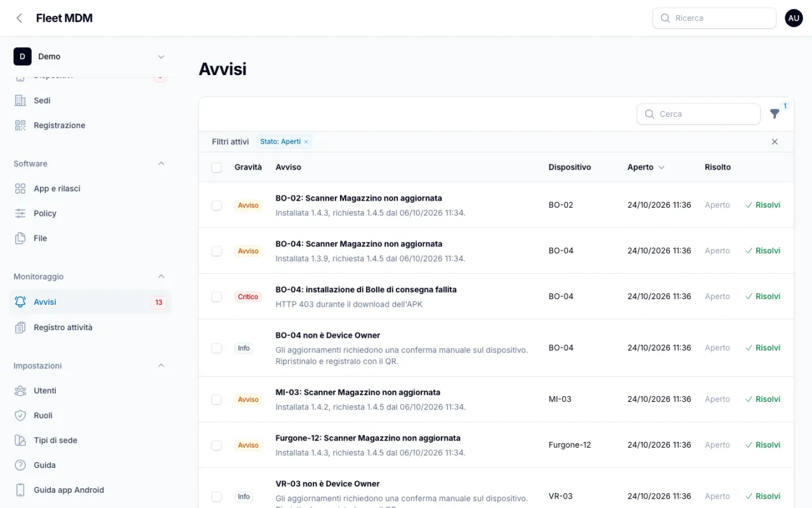The image size is (812, 508).
Task: Resolve the MI-03 Scanner Magazzino alert
Action: click(x=763, y=399)
